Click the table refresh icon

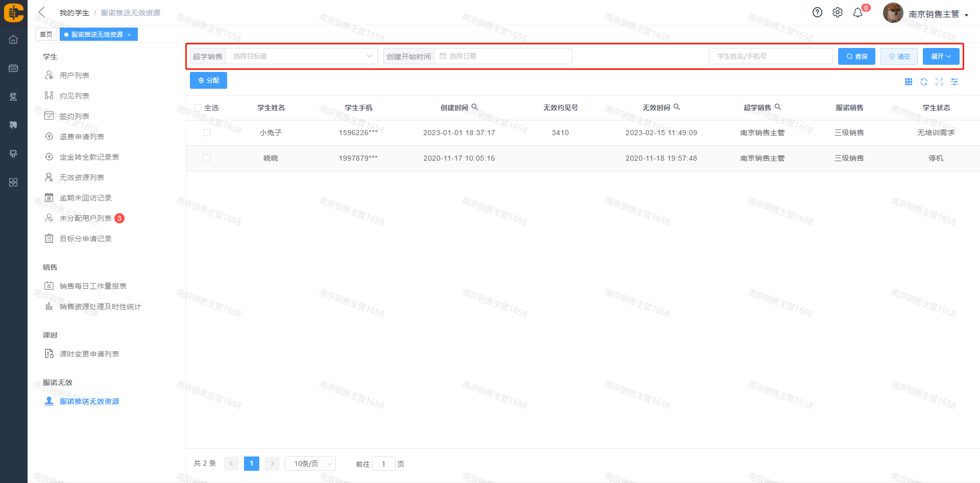pyautogui.click(x=924, y=82)
